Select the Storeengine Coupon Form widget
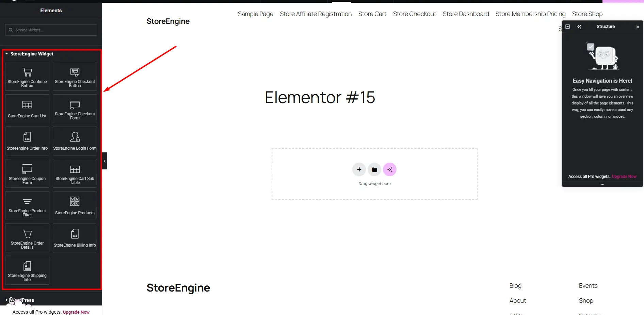The height and width of the screenshot is (315, 644). 27,173
